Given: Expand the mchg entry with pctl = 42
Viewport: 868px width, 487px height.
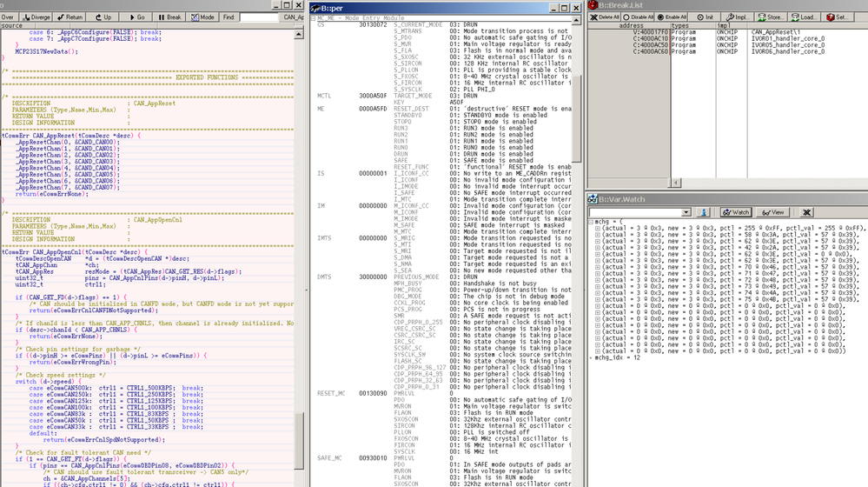Looking at the screenshot, I should pyautogui.click(x=597, y=248).
